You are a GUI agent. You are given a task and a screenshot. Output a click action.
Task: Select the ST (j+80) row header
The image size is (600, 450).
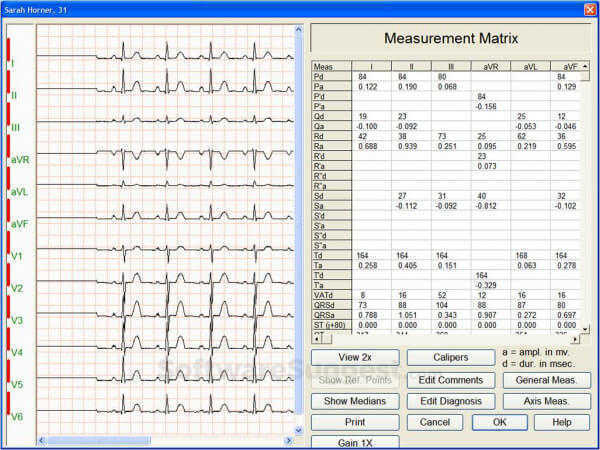click(x=332, y=325)
